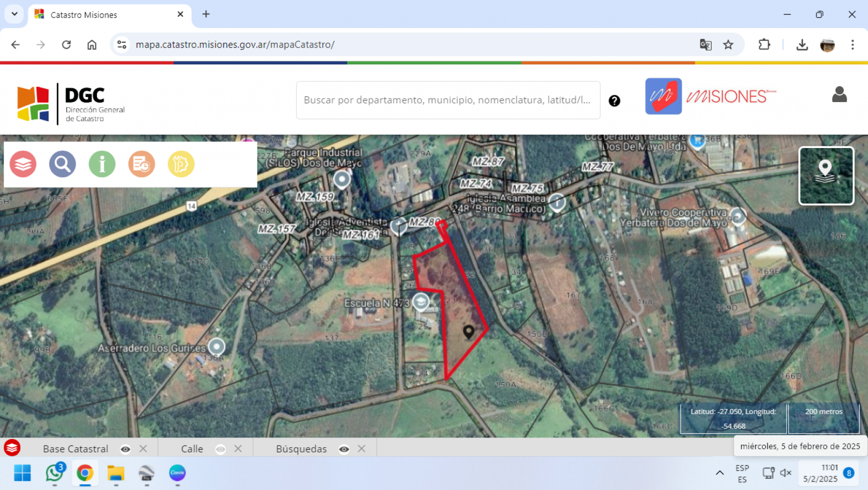Click the network status icon
868x490 pixels.
click(x=768, y=473)
